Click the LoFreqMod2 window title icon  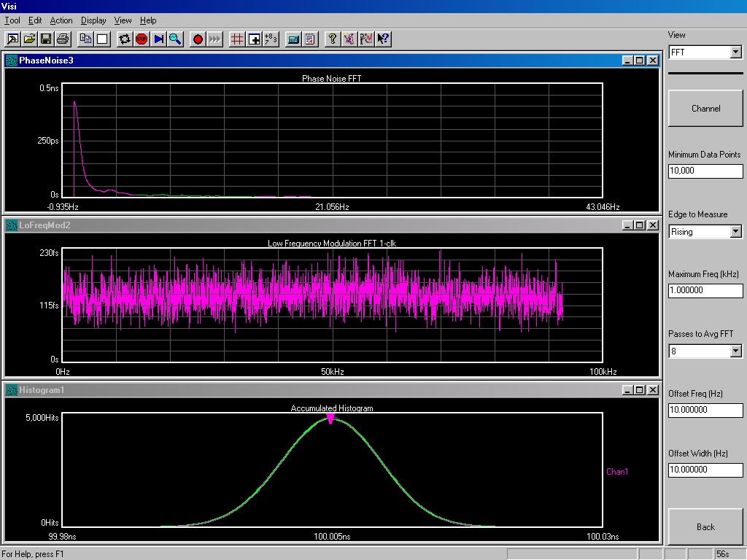(x=12, y=225)
